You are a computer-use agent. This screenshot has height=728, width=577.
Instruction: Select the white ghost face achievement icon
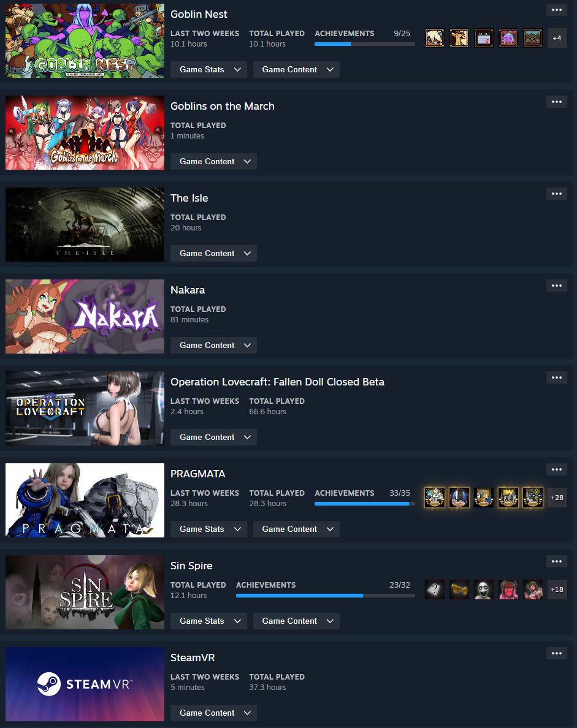coord(484,590)
